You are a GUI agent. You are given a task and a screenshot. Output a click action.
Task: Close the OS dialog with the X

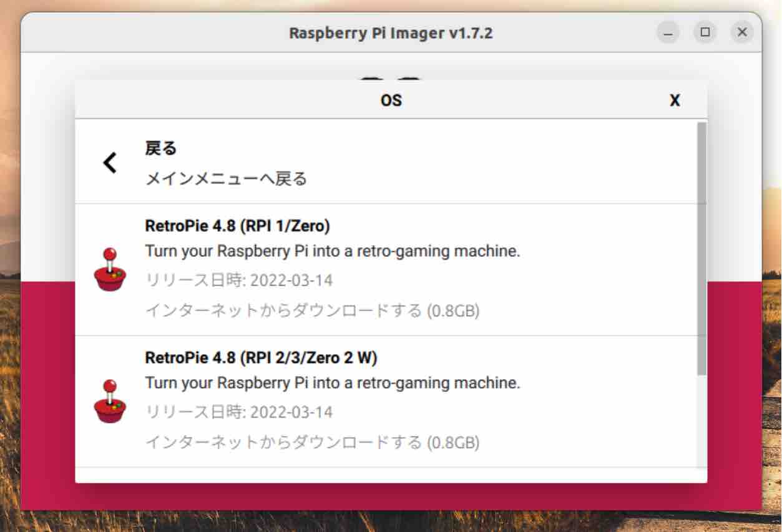(x=675, y=100)
